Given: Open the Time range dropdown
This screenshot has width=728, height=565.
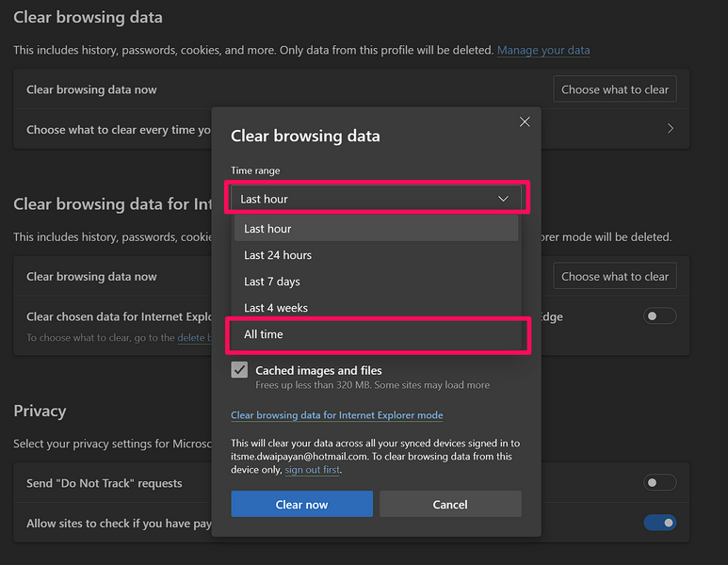Looking at the screenshot, I should 375,199.
